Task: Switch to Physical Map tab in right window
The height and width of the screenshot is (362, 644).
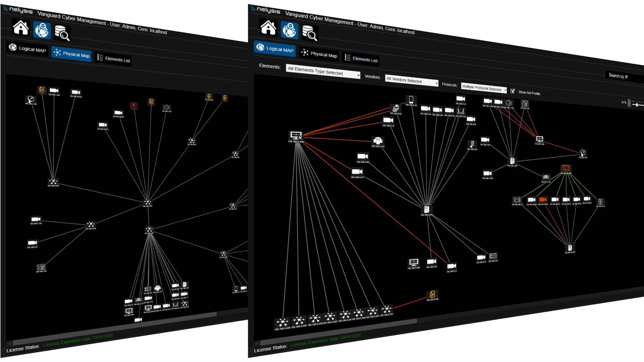Action: 319,54
